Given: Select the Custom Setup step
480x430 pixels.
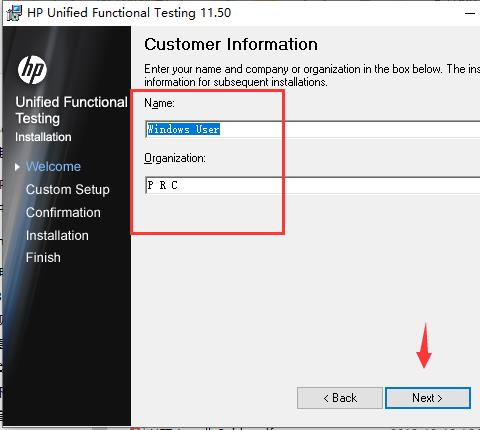Looking at the screenshot, I should pos(68,190).
